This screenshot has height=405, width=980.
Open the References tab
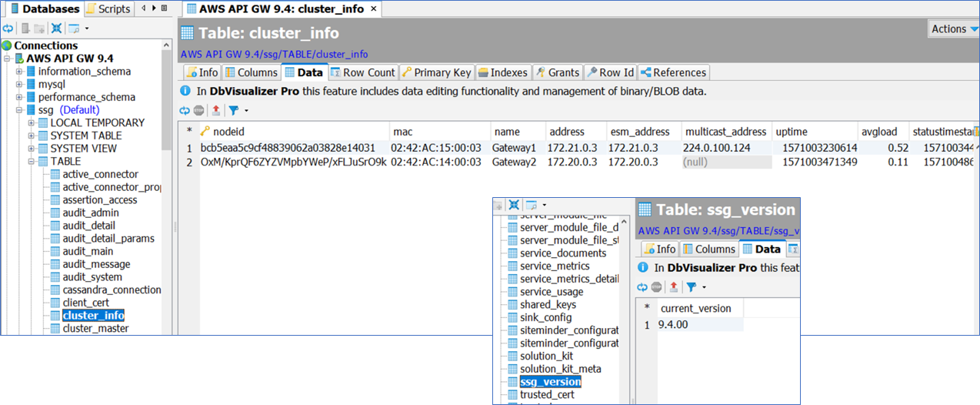[x=673, y=72]
